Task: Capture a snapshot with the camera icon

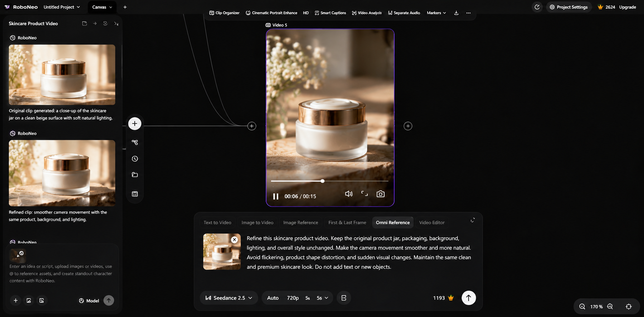Action: [x=380, y=194]
